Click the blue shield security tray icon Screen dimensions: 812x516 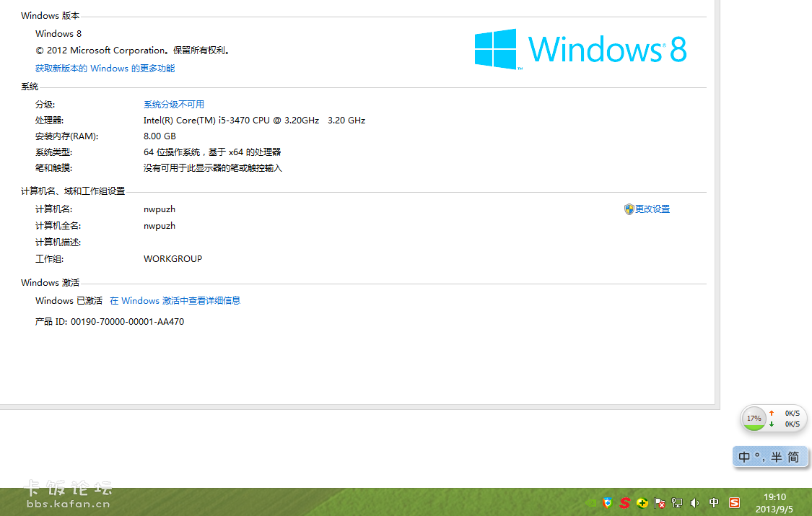(608, 503)
